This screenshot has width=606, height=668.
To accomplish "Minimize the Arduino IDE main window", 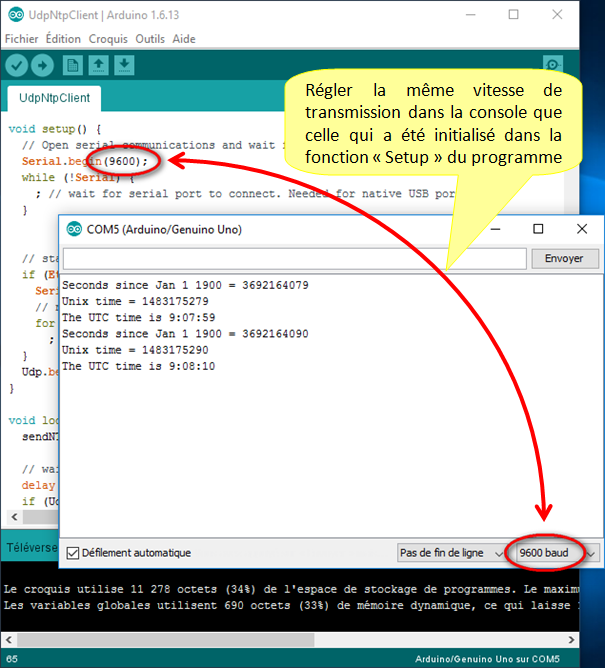I will tap(470, 15).
